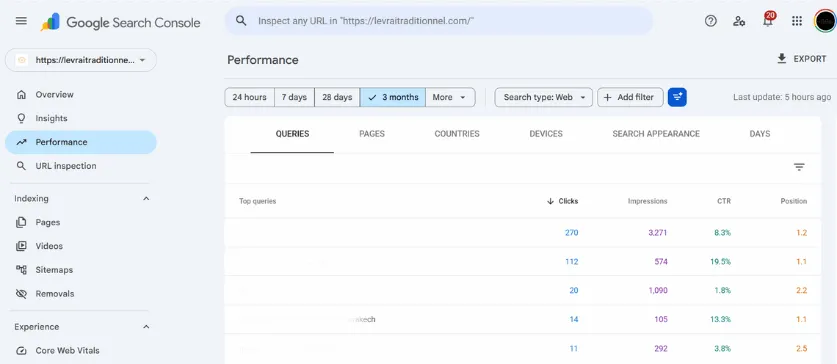Click the Performance trend icon
This screenshot has width=837, height=364.
click(x=21, y=142)
